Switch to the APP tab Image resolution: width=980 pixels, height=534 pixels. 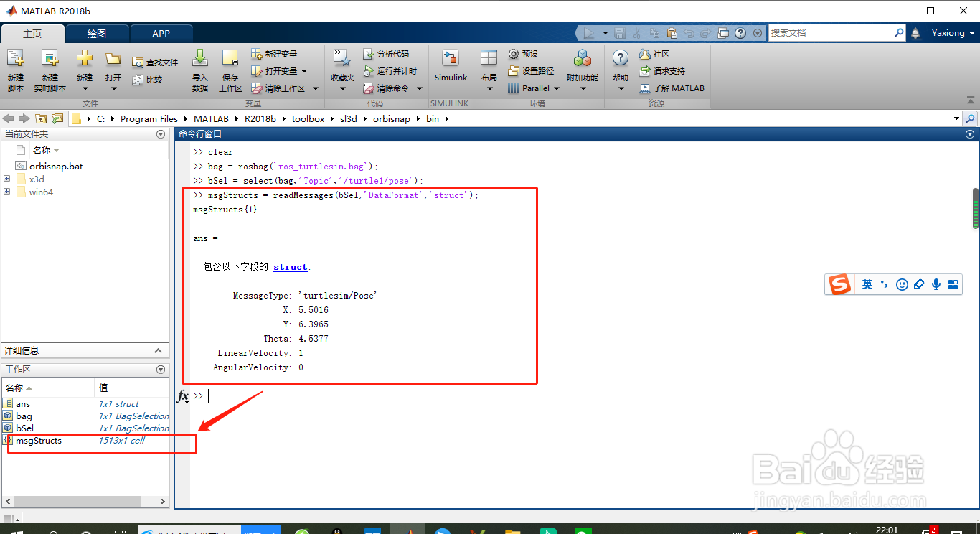point(161,34)
